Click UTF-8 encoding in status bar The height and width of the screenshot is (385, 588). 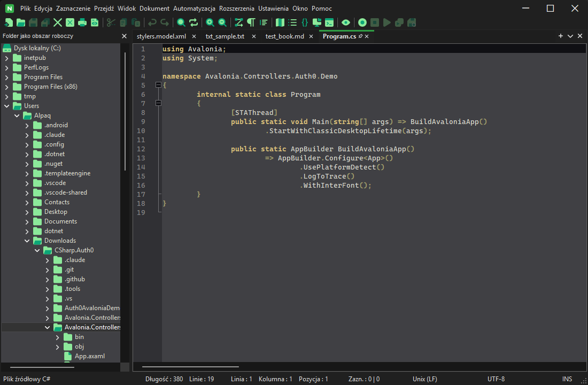496,379
